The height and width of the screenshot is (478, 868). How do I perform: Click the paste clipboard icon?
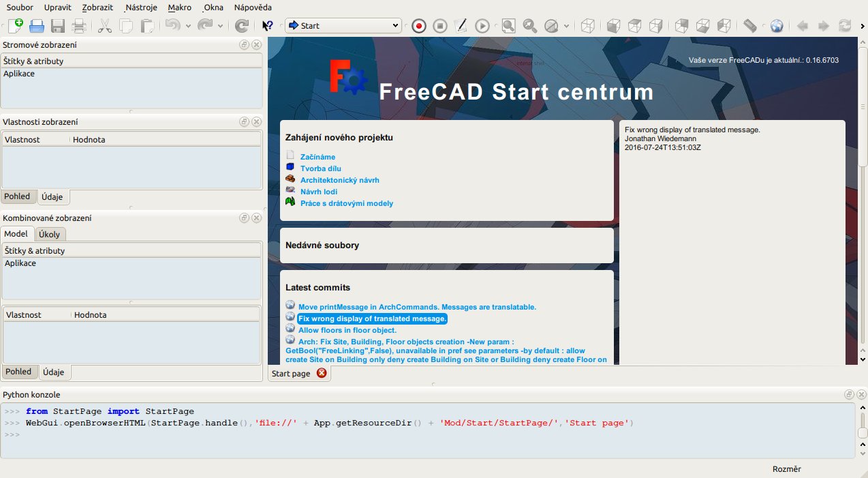147,26
